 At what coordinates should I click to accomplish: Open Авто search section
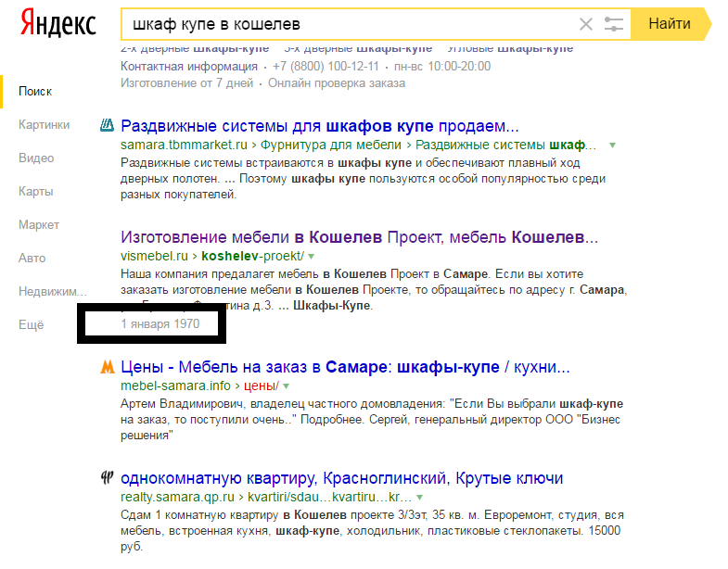32,258
